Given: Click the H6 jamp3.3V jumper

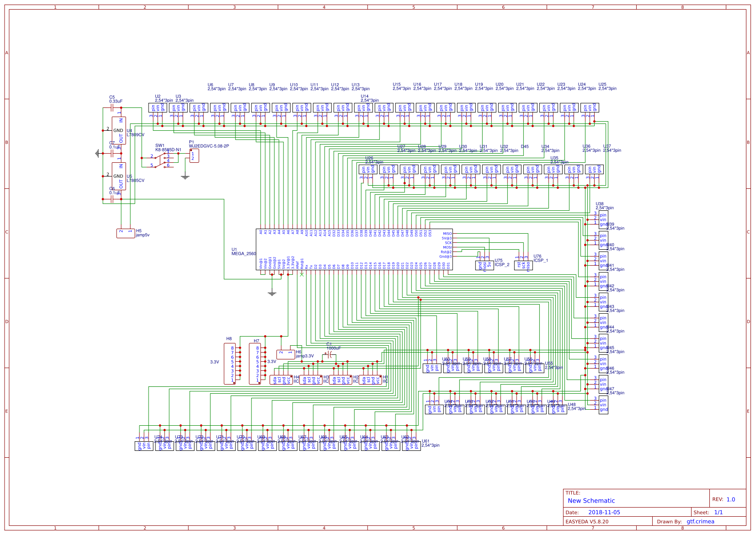Looking at the screenshot, I should pyautogui.click(x=286, y=354).
